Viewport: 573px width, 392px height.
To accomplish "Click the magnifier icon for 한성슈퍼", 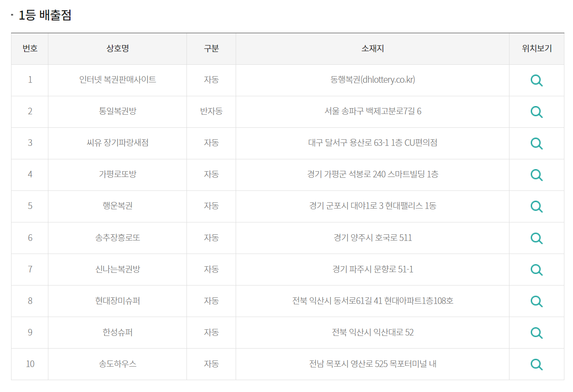I will tap(536, 333).
